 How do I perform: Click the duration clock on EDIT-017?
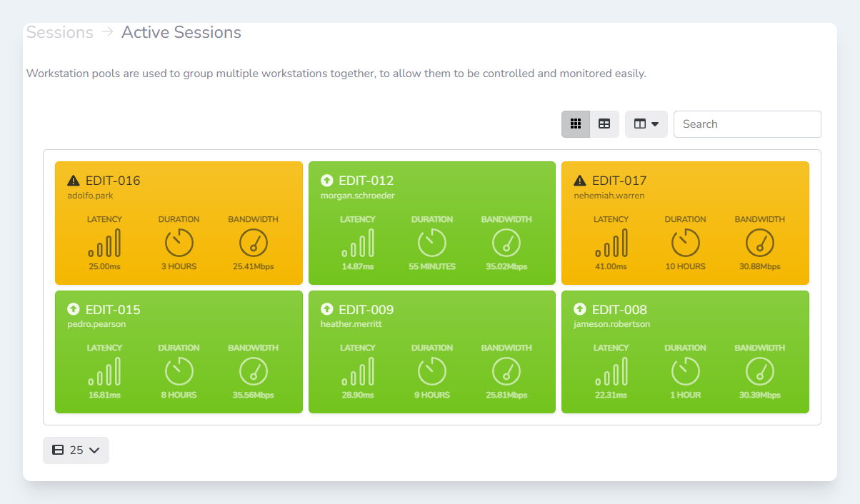click(685, 243)
